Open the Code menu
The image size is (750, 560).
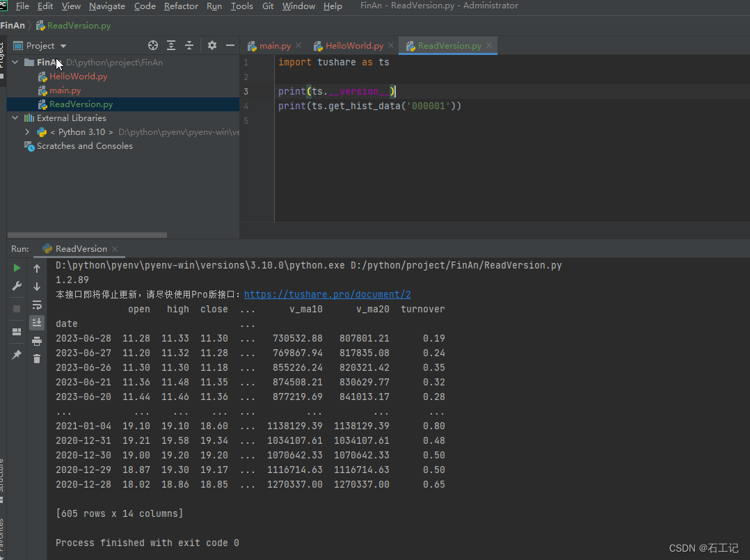pos(145,6)
